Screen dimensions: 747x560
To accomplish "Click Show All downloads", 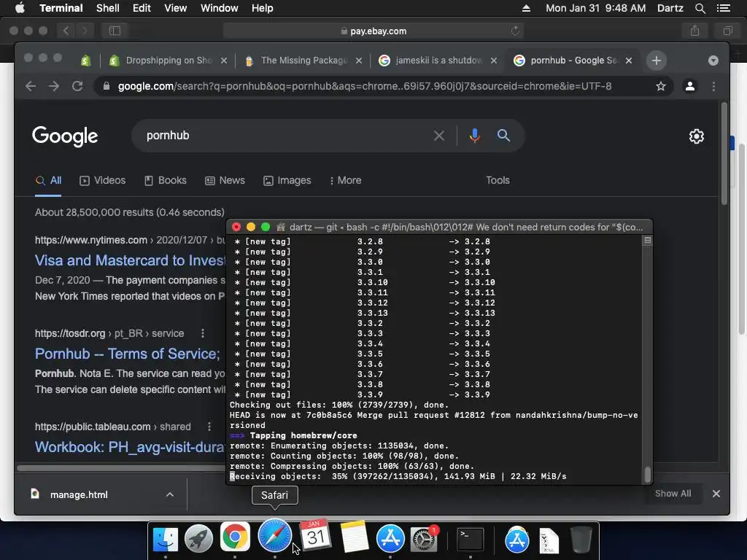I will coord(673,494).
